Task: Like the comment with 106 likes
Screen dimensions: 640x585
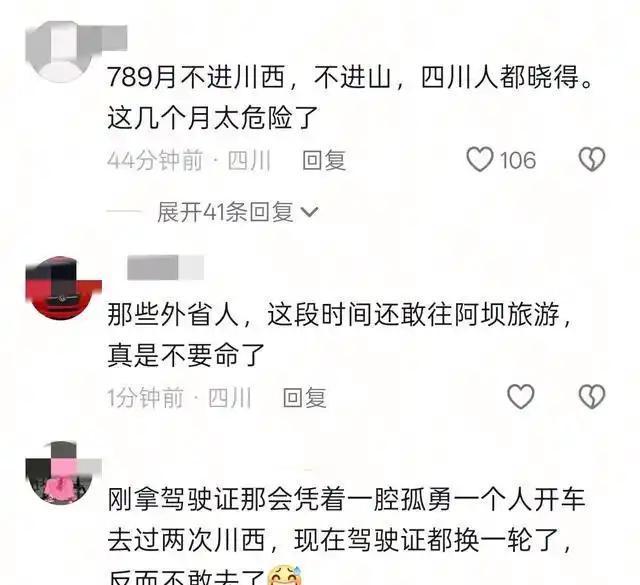Action: pyautogui.click(x=480, y=160)
